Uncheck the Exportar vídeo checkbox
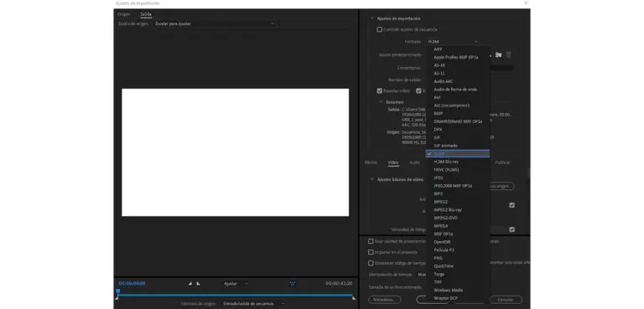This screenshot has height=309, width=644. [x=380, y=90]
